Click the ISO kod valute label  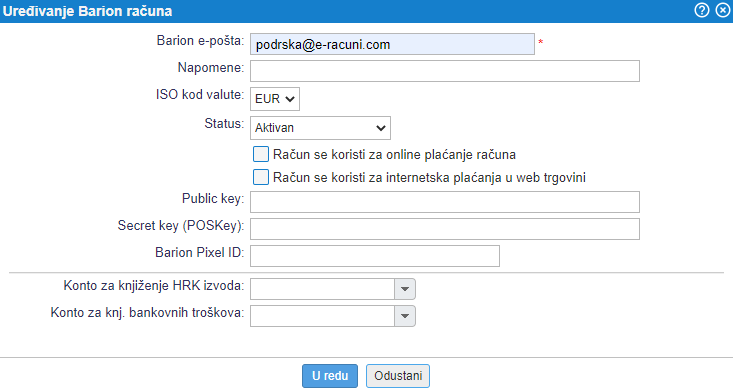click(x=200, y=94)
